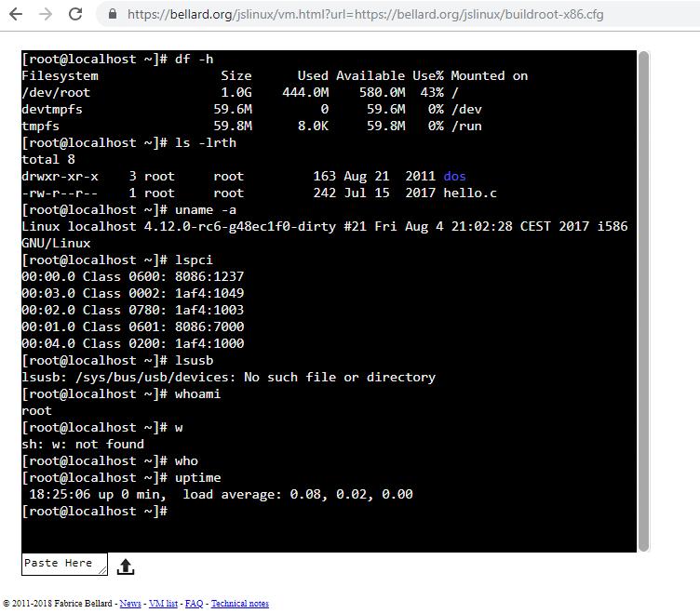Click the '43%' usage value

tap(432, 92)
